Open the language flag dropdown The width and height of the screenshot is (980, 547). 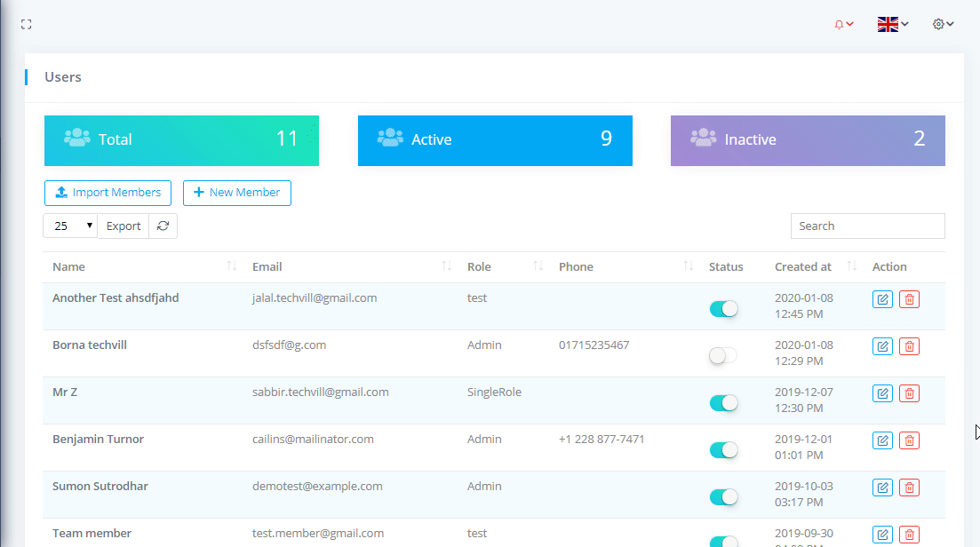[892, 25]
